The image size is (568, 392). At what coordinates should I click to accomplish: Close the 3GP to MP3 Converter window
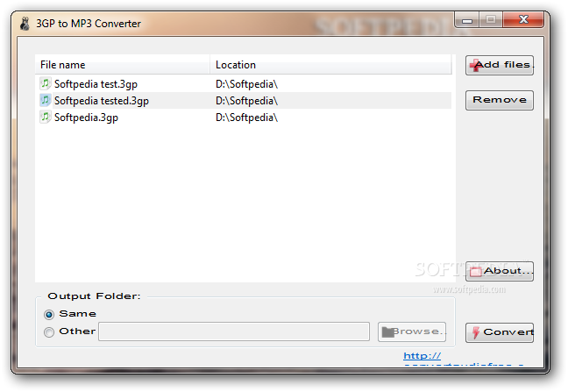523,19
